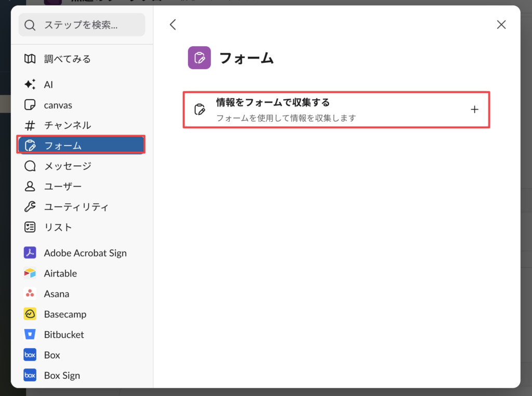Choose the Bitbucket icon
532x396 pixels.
pos(30,334)
